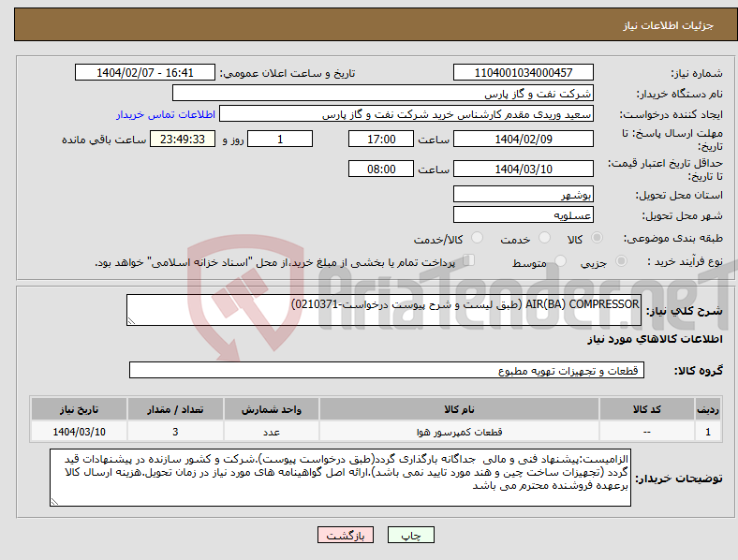The width and height of the screenshot is (738, 560).
Task: Click row number cell 1
Action: pos(708,432)
